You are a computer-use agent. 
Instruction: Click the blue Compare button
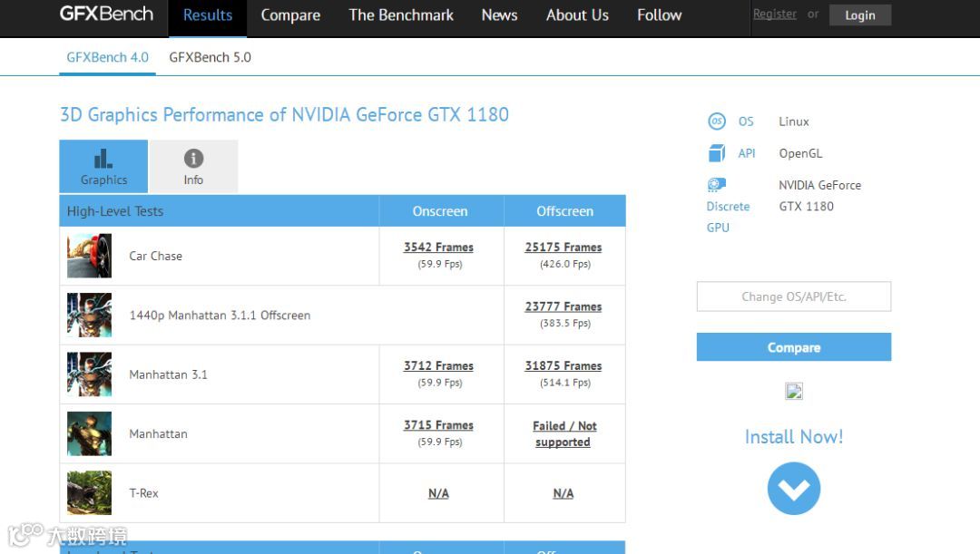(x=794, y=347)
